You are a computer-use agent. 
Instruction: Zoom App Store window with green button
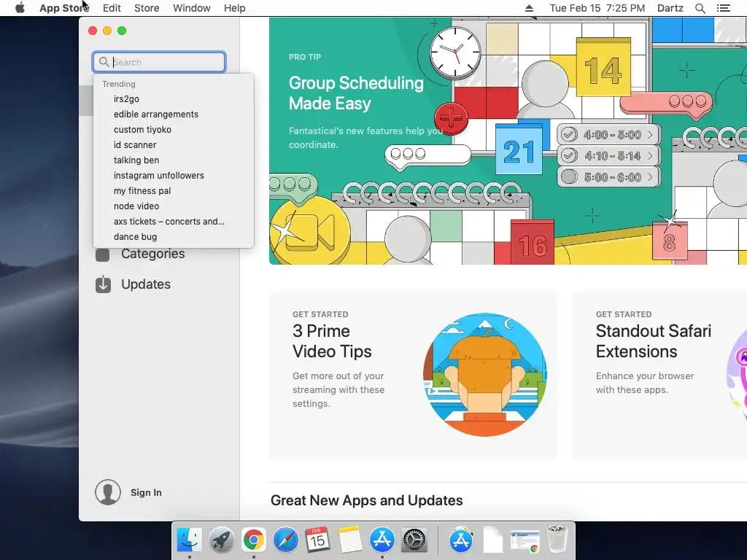(122, 31)
